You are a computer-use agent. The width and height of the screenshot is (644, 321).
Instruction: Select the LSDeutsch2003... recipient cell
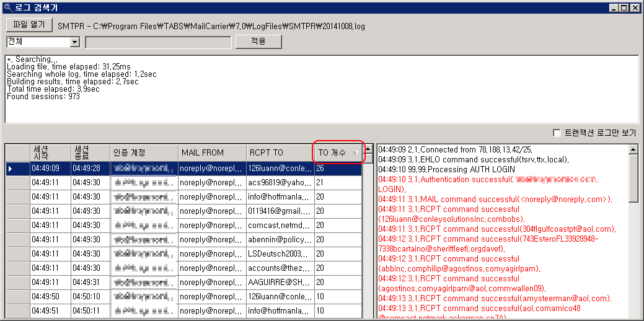pos(281,254)
